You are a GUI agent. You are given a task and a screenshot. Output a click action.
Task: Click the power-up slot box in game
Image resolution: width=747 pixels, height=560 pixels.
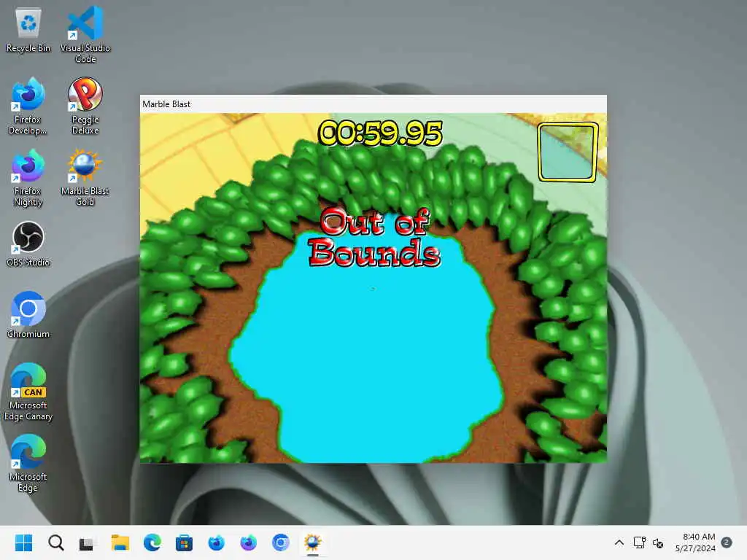point(568,152)
